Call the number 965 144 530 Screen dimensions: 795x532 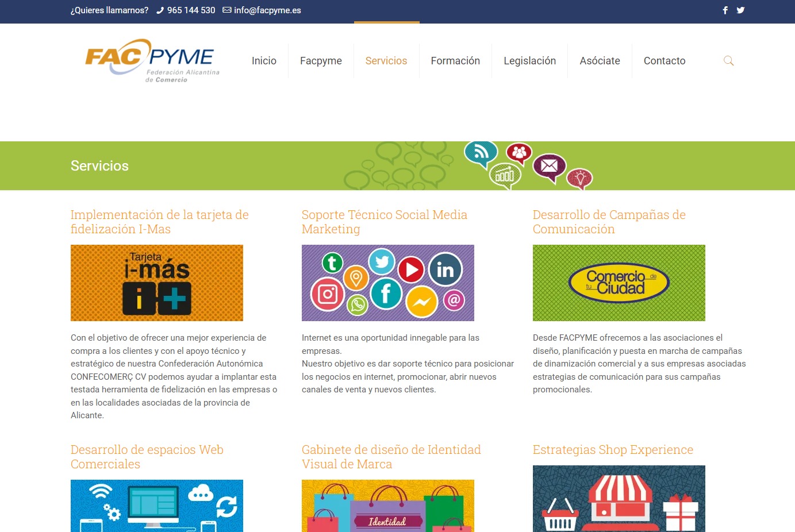point(191,10)
